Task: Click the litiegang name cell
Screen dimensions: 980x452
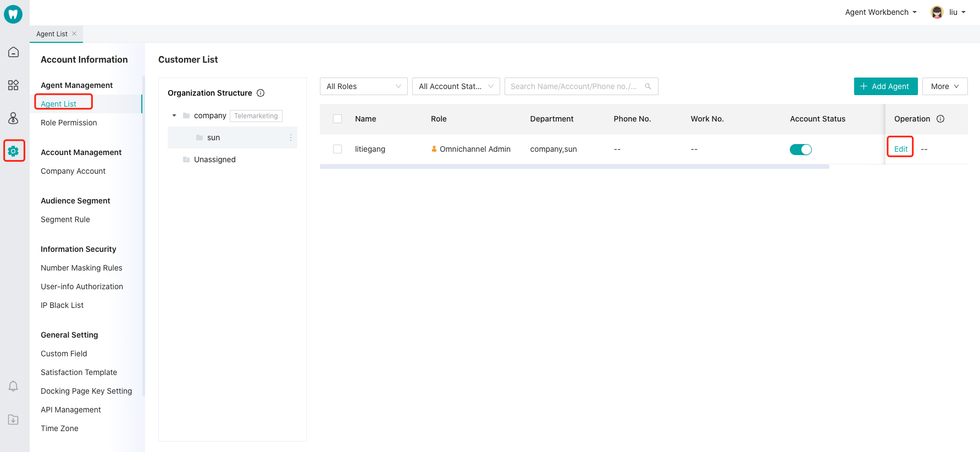Action: 370,149
